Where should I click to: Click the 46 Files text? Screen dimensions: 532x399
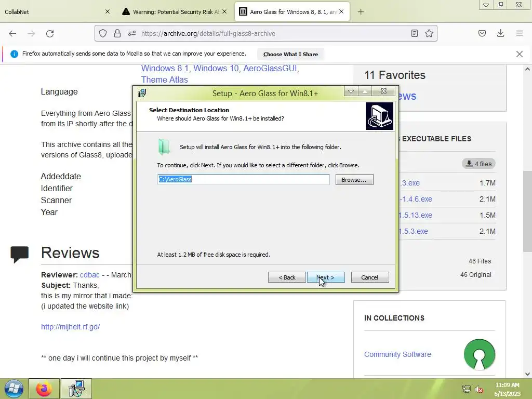click(x=480, y=261)
